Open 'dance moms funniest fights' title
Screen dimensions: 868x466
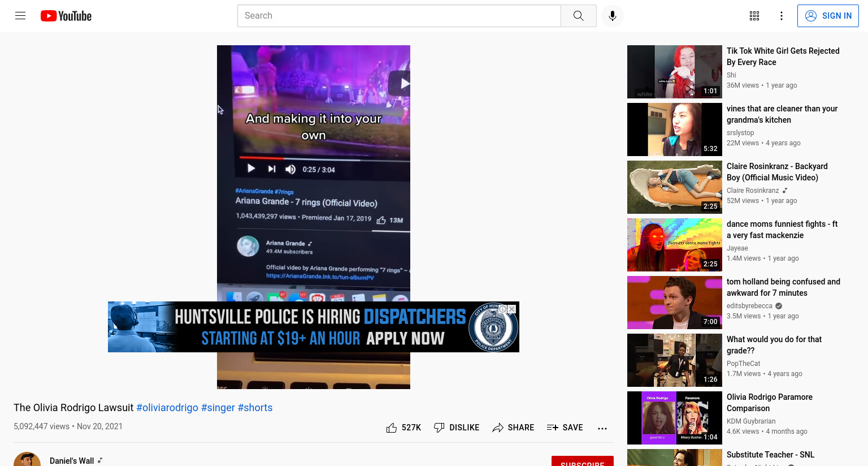(x=782, y=230)
